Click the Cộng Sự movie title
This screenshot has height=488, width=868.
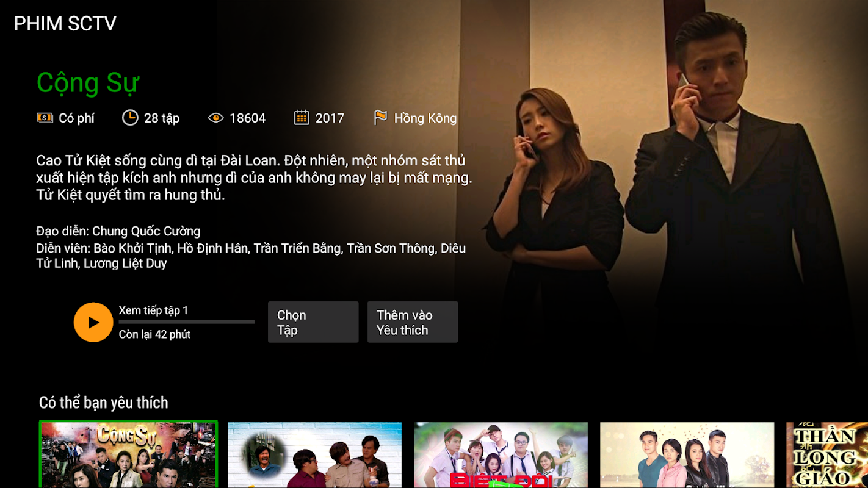(x=88, y=83)
